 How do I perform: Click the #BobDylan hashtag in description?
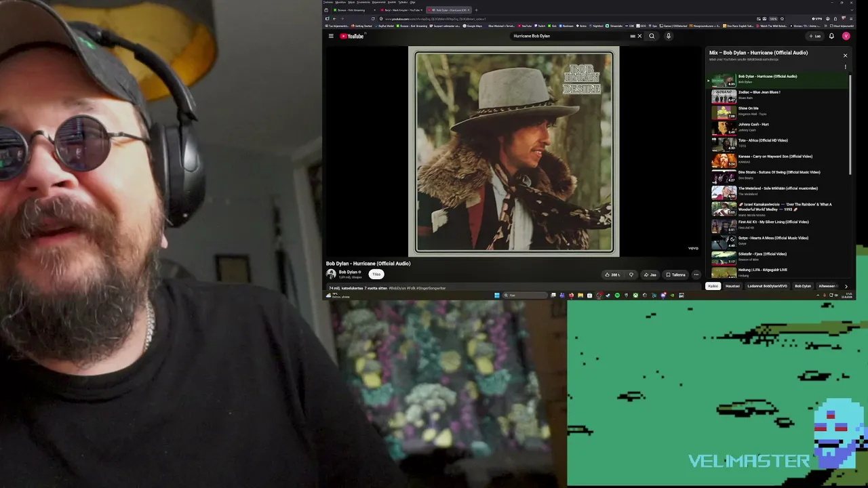coord(397,288)
